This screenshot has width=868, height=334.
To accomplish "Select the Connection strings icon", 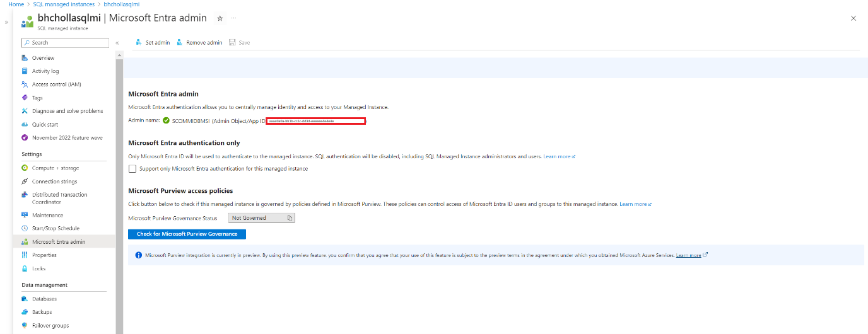I will [25, 181].
